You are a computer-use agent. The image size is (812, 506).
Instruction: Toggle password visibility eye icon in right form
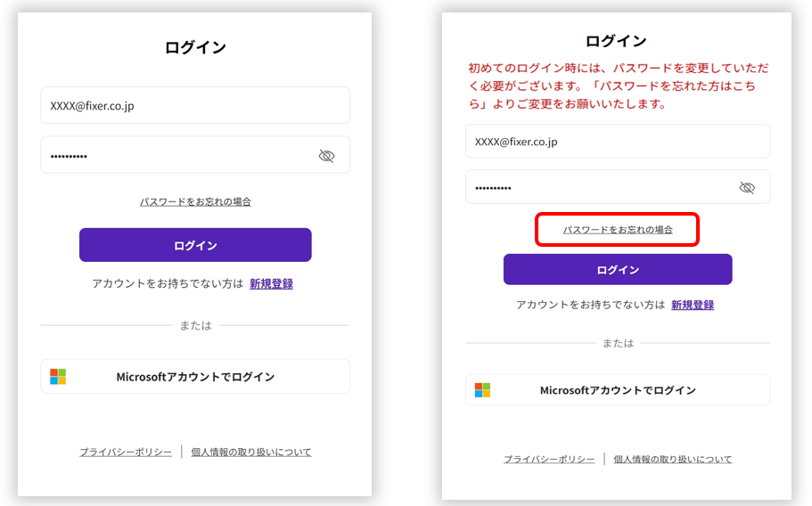coord(747,187)
